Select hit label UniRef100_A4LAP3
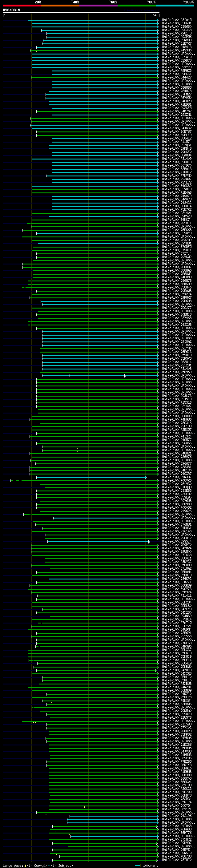Image resolution: width=197 pixels, height=868 pixels. click(x=177, y=101)
